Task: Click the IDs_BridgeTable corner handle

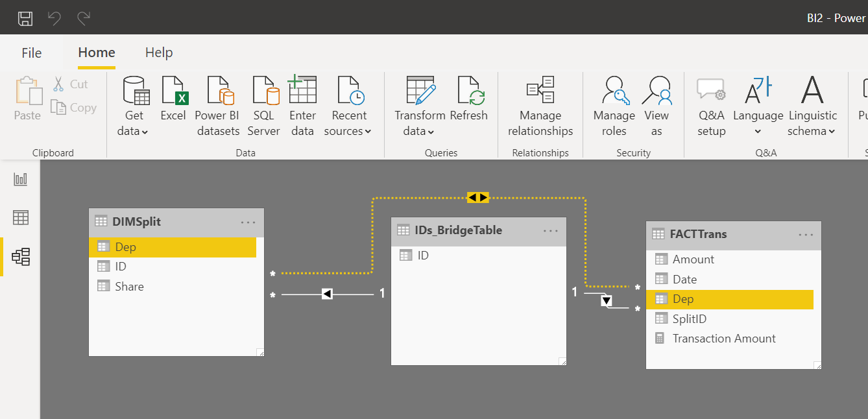Action: [562, 361]
